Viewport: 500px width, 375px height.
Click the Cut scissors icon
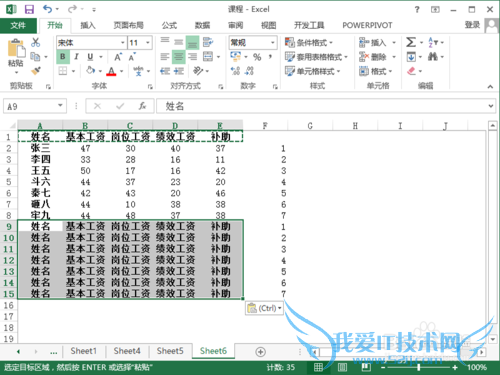pyautogui.click(x=35, y=42)
